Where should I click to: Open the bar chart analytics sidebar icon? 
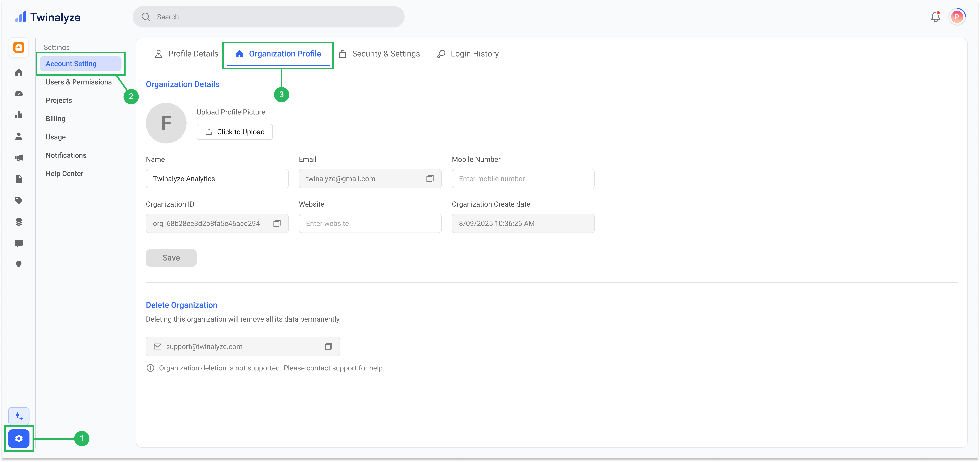pos(19,115)
